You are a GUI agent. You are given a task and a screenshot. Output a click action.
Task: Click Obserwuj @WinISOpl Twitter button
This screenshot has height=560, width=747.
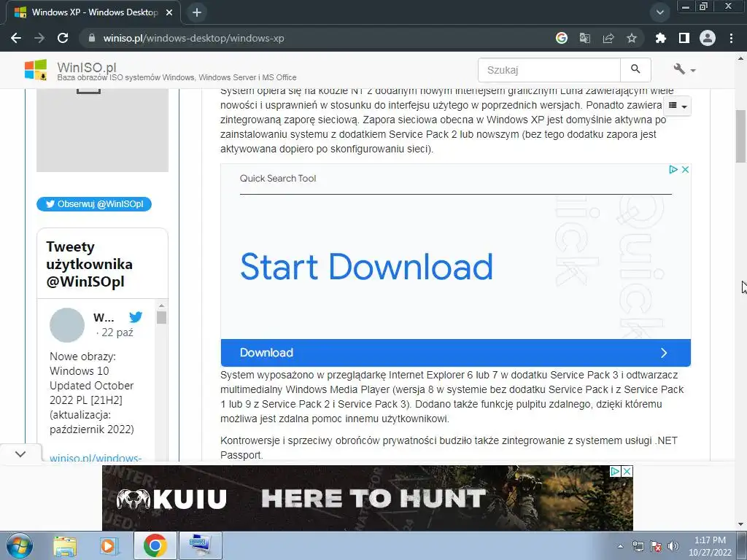point(94,204)
